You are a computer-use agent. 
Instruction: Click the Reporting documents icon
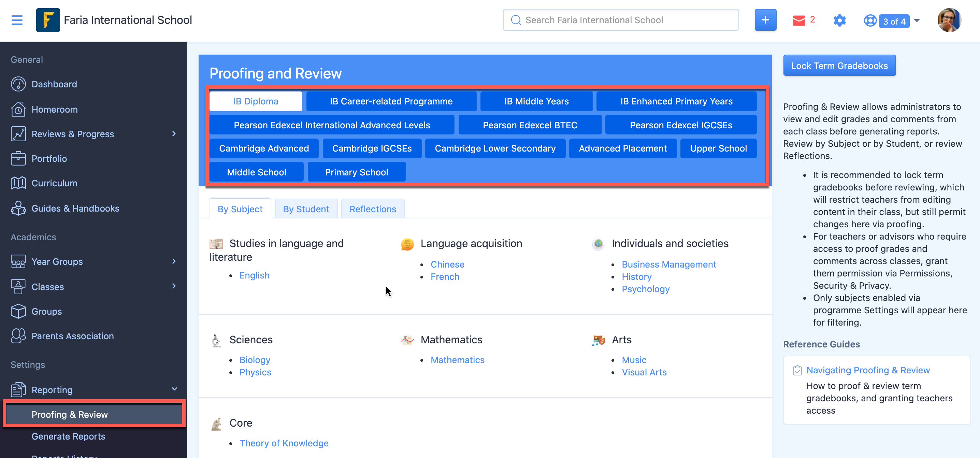18,390
